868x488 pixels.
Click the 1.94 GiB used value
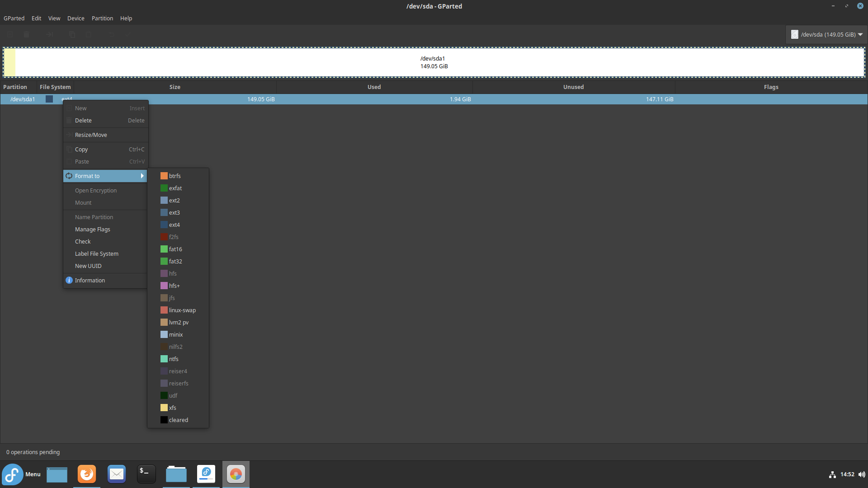point(460,99)
